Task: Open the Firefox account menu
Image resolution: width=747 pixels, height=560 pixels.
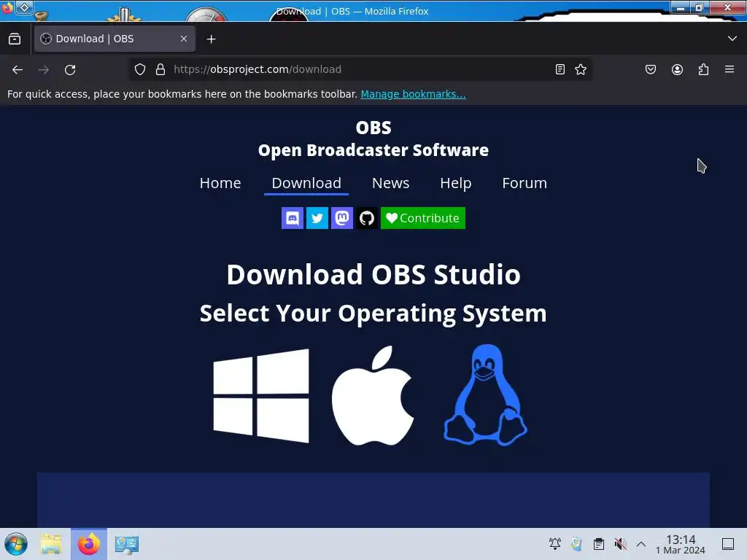Action: [677, 69]
